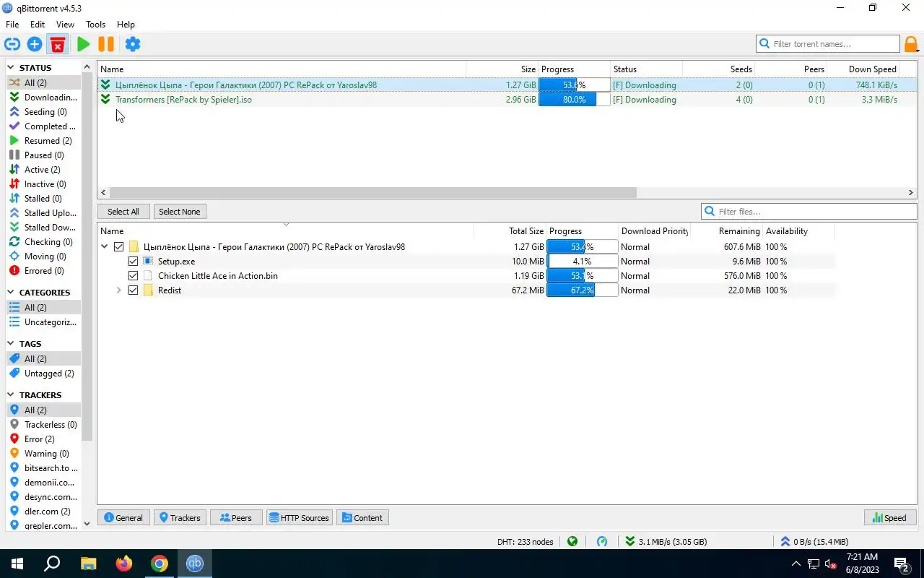Expand the Redist folder
Image resolution: width=924 pixels, height=578 pixels.
[x=119, y=290]
